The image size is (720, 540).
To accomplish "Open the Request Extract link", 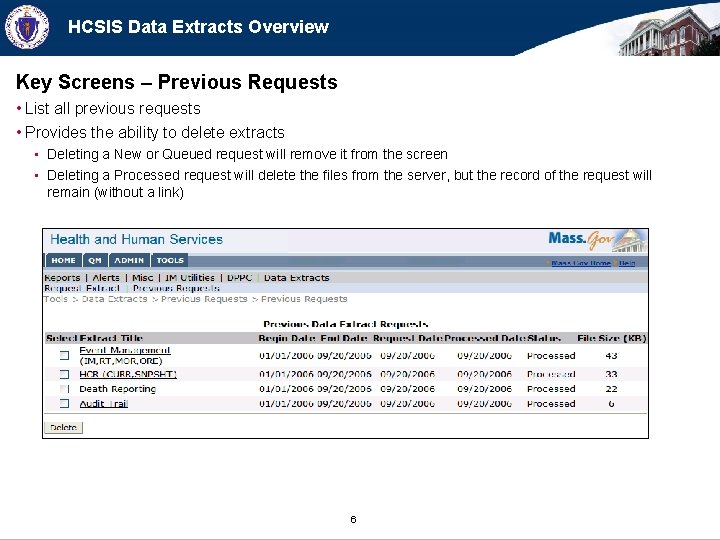I will coord(82,288).
